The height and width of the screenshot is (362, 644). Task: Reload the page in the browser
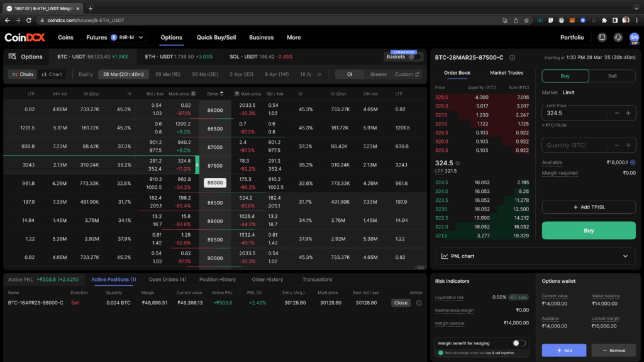(x=29, y=20)
